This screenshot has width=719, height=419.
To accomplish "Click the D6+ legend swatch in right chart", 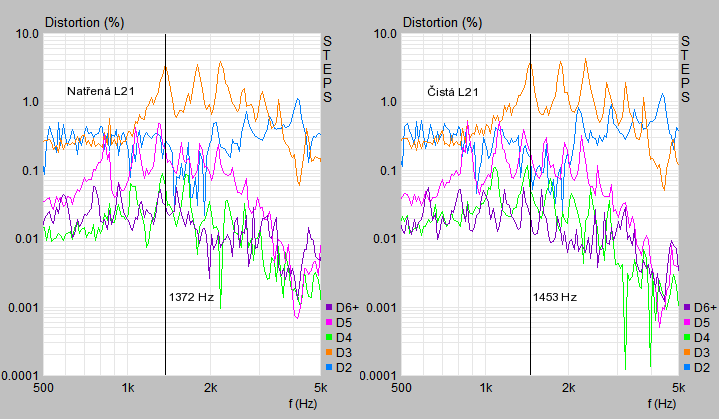I will coord(687,307).
